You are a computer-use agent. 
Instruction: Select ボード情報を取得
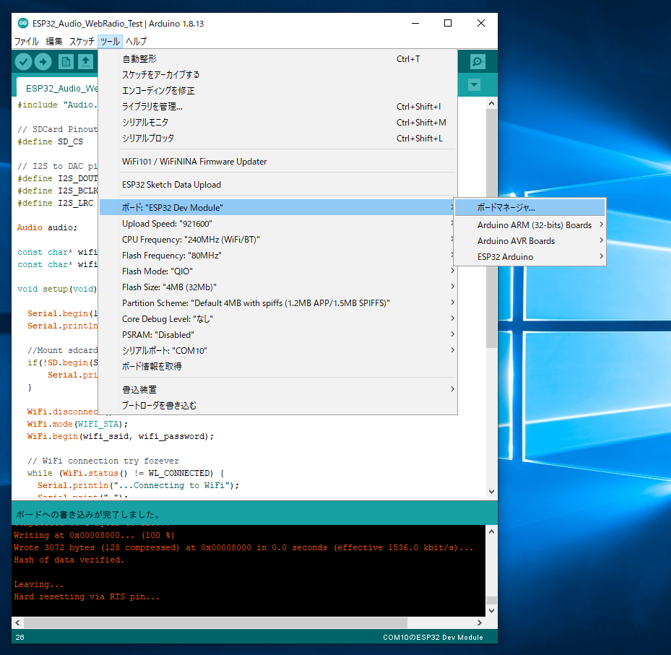click(x=278, y=366)
